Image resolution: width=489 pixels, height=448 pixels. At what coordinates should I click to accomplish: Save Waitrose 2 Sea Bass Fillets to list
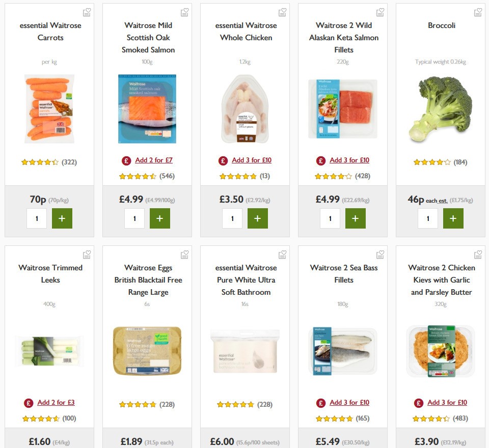tap(380, 254)
